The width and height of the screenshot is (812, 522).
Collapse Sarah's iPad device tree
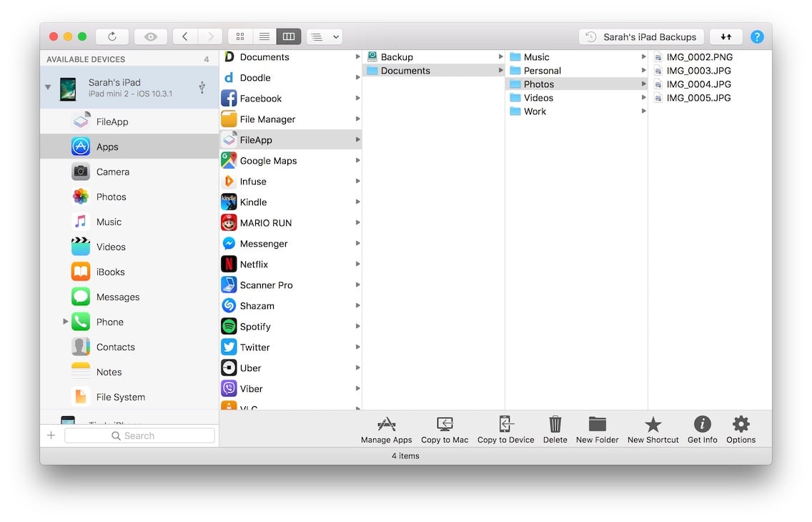[48, 87]
